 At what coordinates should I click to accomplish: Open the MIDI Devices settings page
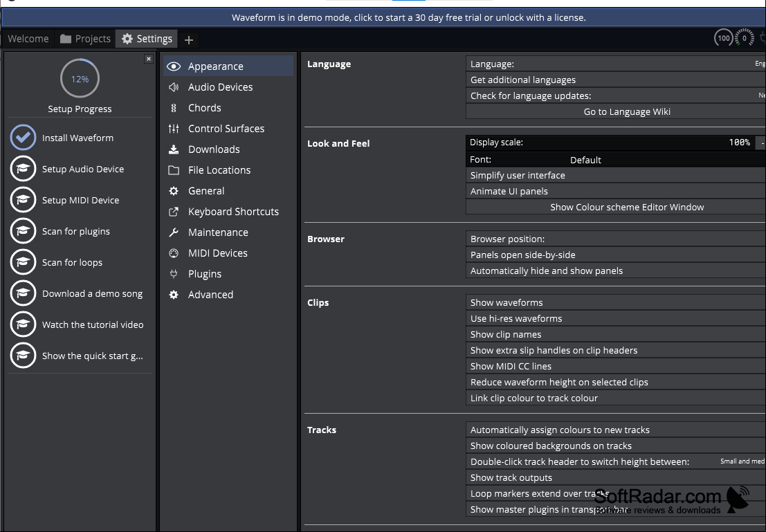pyautogui.click(x=228, y=253)
